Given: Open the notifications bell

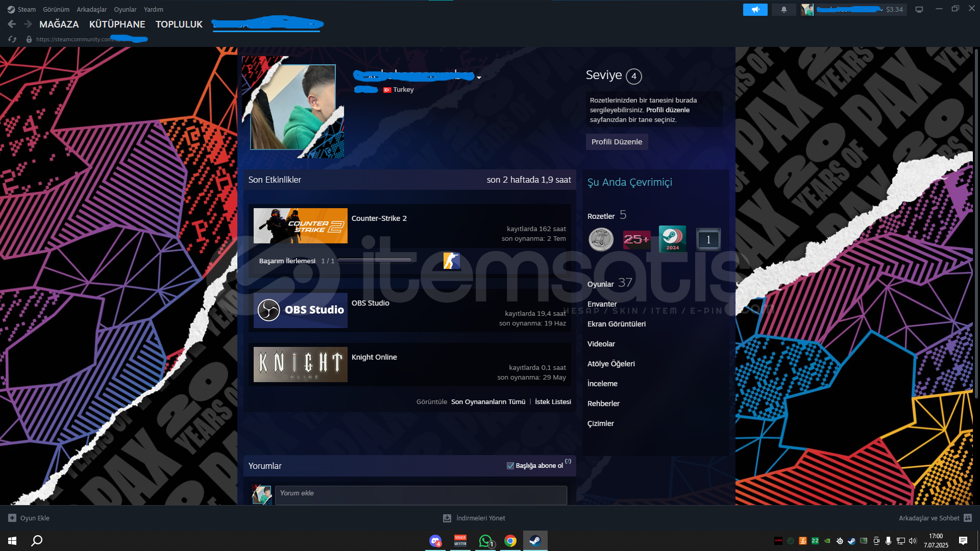Looking at the screenshot, I should (x=784, y=9).
